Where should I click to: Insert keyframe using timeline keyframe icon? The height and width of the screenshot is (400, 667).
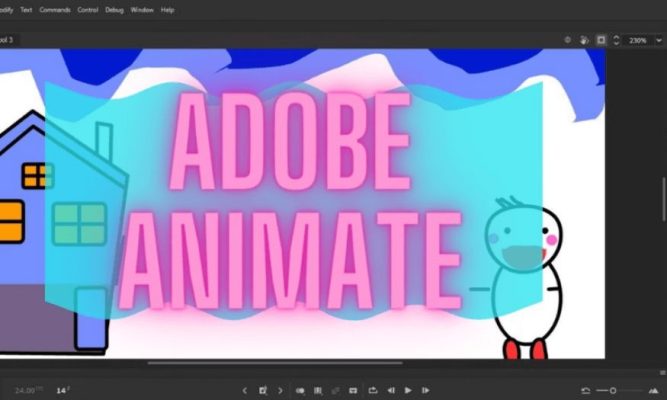(263, 390)
